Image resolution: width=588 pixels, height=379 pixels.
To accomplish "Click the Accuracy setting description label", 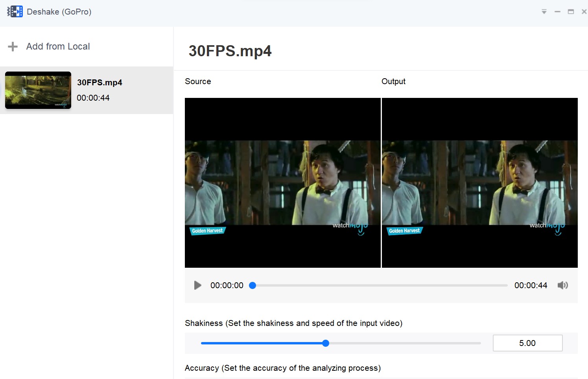I will 283,368.
